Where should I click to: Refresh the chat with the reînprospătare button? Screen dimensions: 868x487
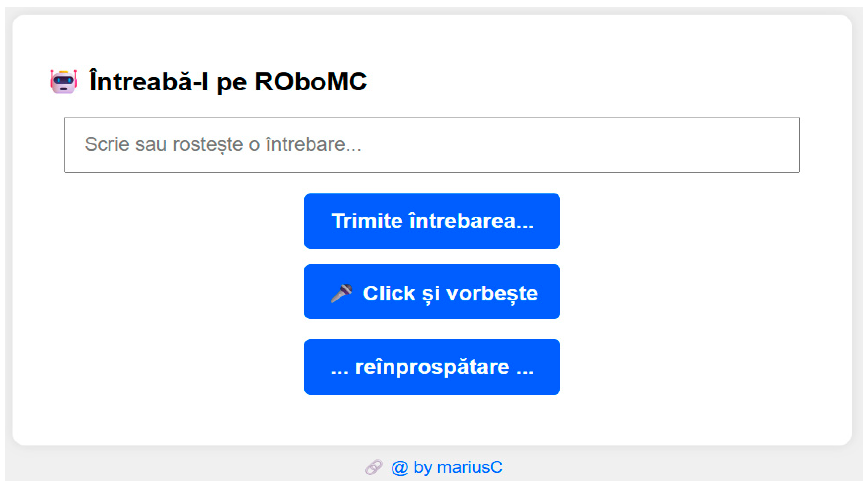(432, 367)
